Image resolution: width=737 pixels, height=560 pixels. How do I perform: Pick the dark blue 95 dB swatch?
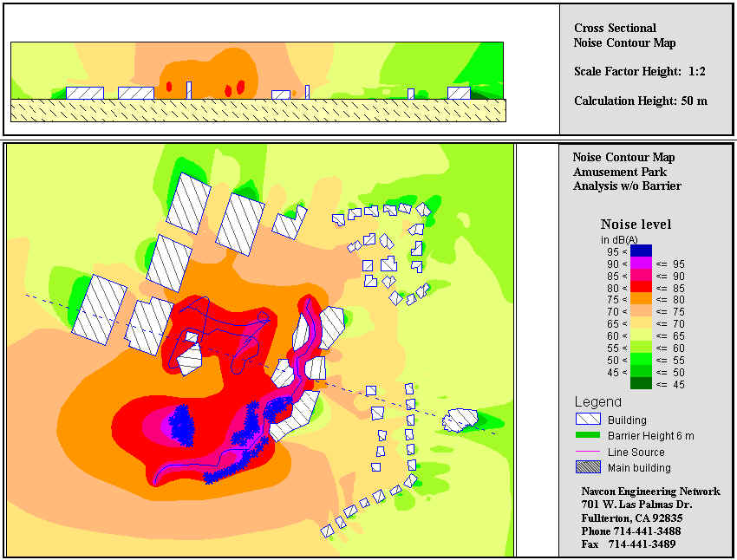tap(640, 251)
